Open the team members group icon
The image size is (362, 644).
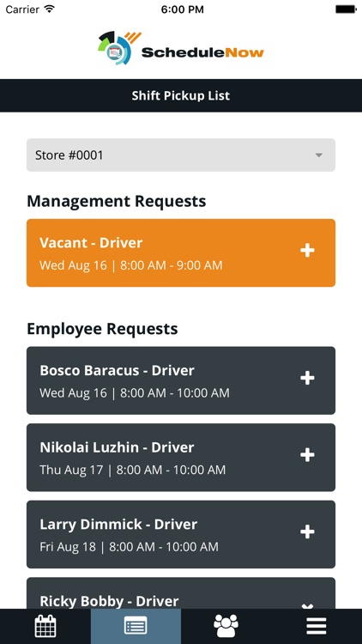pyautogui.click(x=226, y=626)
